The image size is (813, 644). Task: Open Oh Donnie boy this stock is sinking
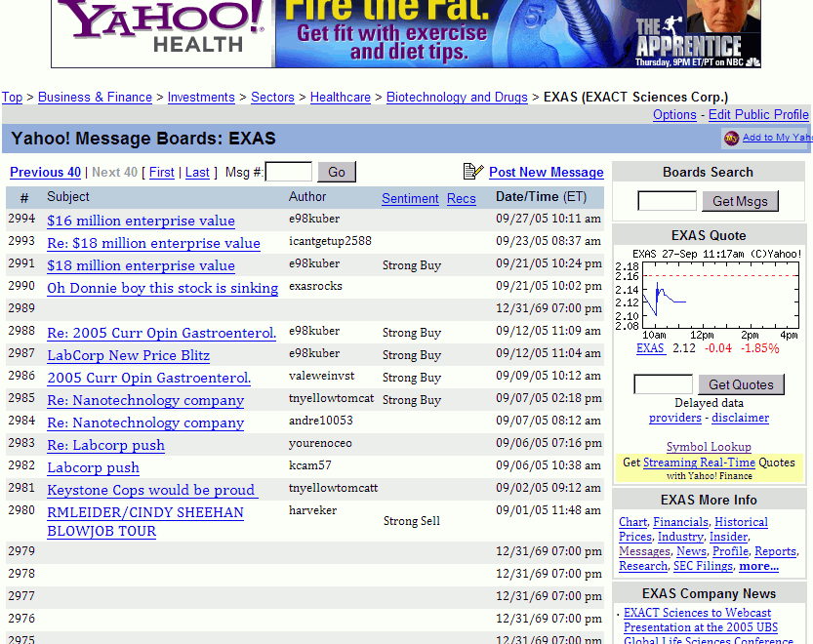[162, 288]
